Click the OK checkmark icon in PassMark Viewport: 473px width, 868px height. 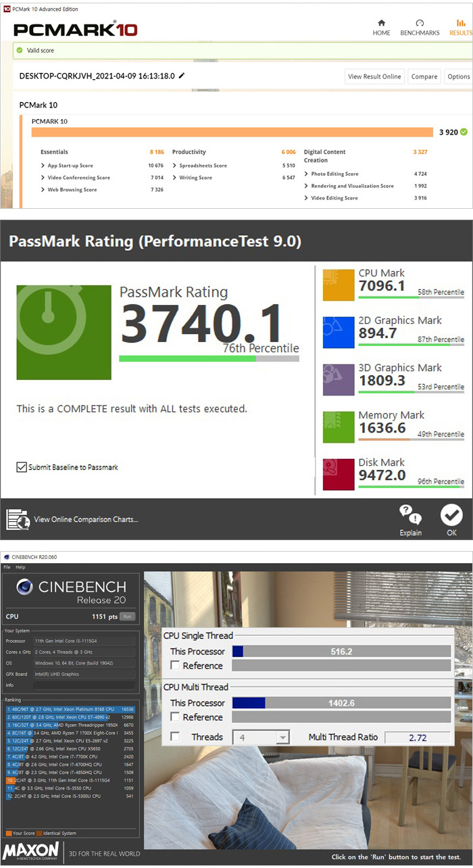451,515
